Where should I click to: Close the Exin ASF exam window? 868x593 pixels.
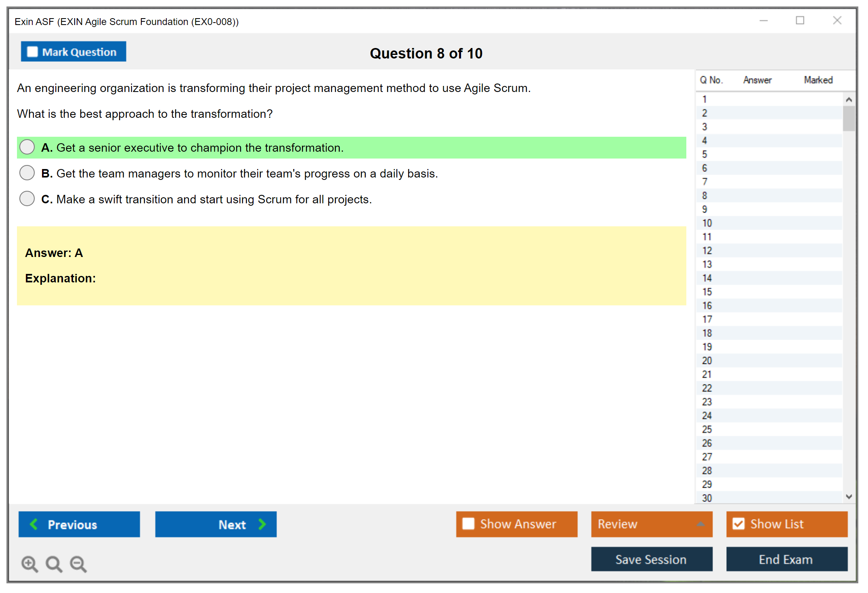pos(837,21)
